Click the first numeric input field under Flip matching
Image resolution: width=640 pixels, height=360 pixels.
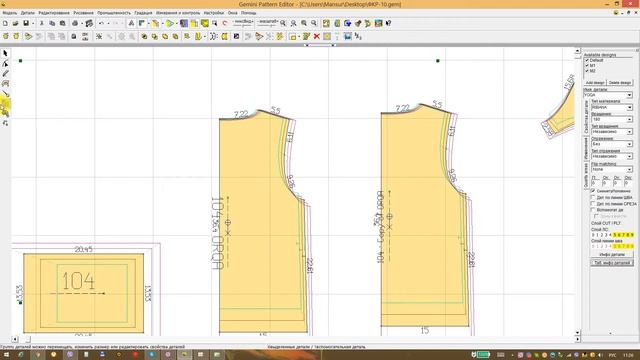tap(594, 184)
